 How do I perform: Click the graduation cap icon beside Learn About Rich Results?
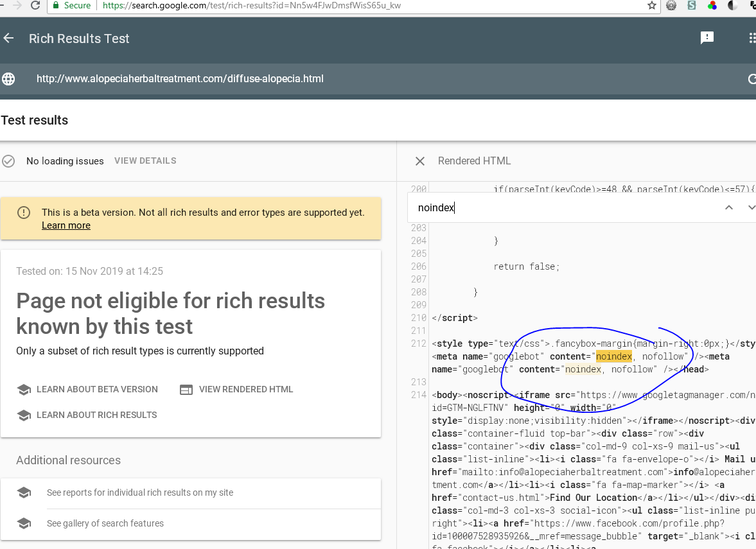(24, 415)
